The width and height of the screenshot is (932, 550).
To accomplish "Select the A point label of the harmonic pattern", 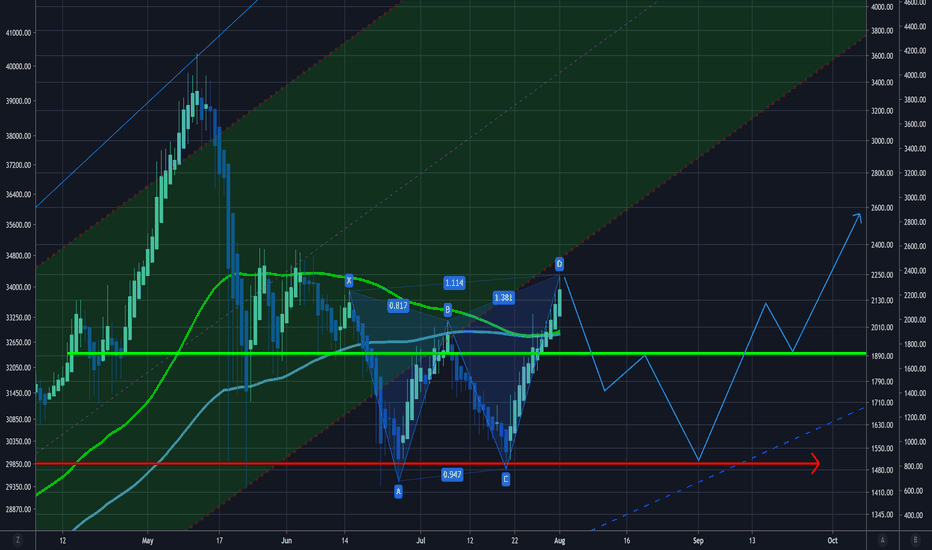I will pyautogui.click(x=398, y=491).
